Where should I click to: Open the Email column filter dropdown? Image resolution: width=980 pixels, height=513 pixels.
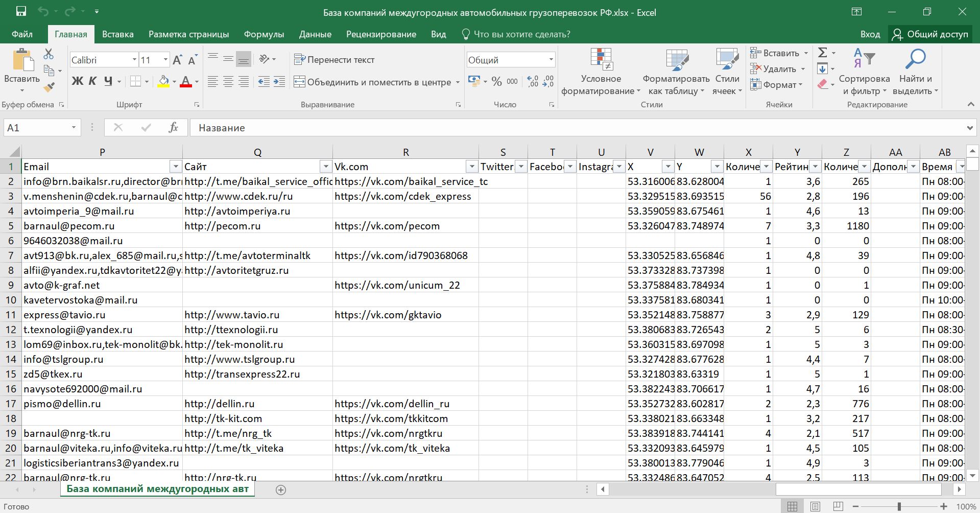[175, 167]
